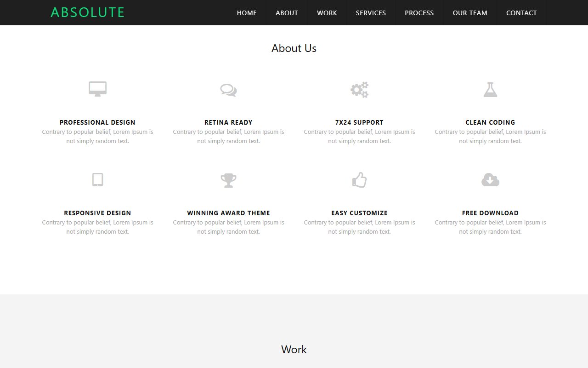Screen dimensions: 588x368
Task: Click the green ABSOLUTE logo
Action: (x=87, y=12)
